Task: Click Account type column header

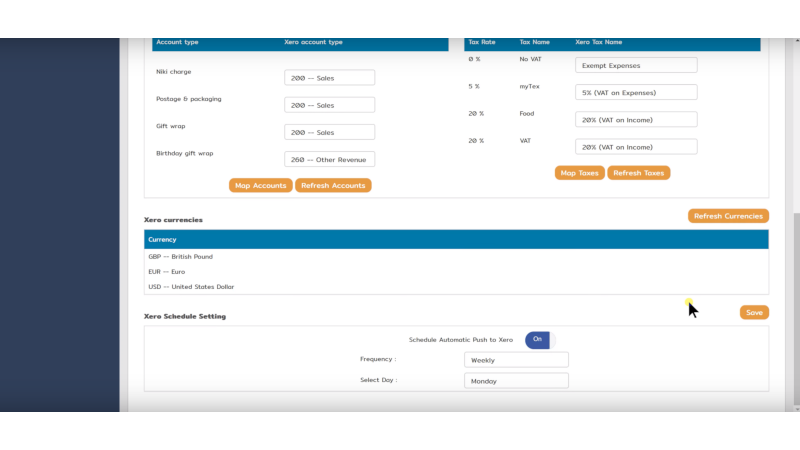Action: pyautogui.click(x=177, y=42)
